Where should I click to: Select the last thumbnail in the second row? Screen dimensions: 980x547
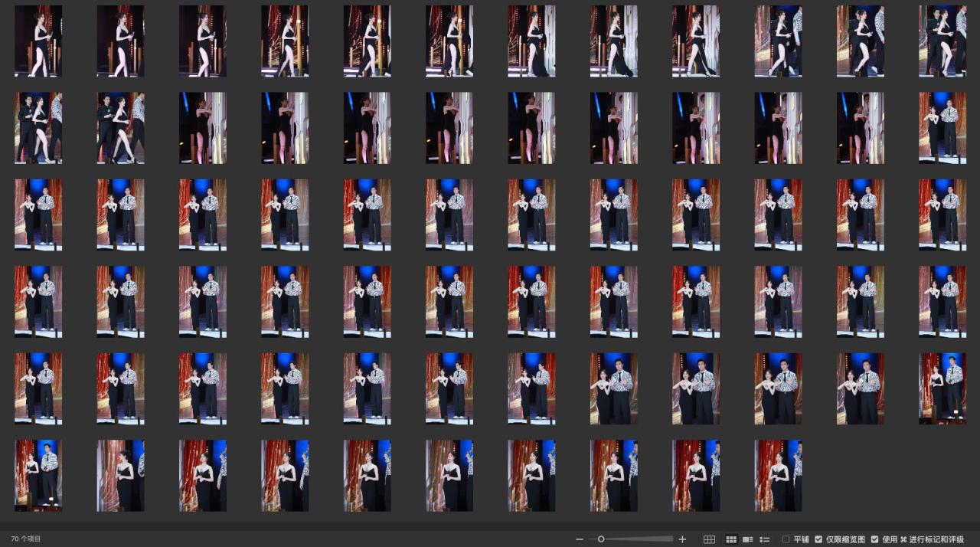[942, 128]
